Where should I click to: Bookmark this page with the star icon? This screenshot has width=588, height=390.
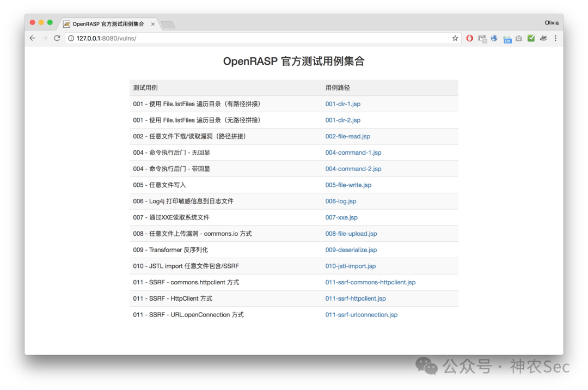pos(455,38)
